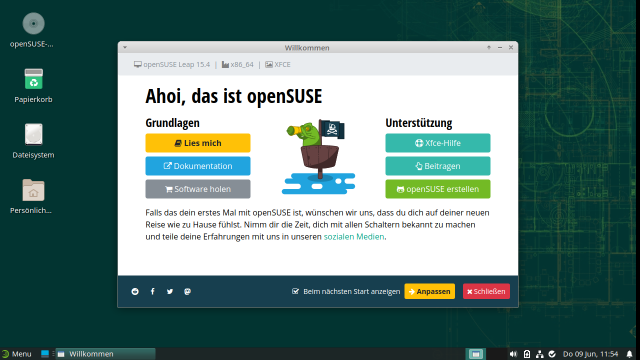Click the network icon in system tray
640x360 pixels.
coord(540,354)
